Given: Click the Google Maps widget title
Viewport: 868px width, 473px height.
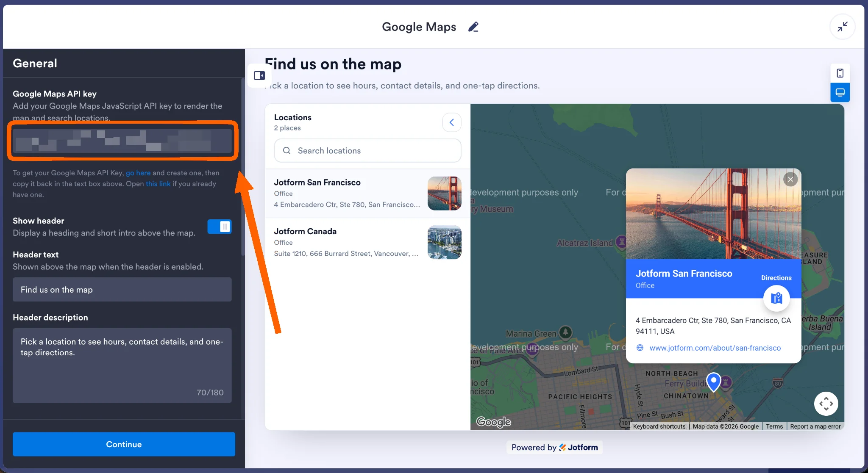Looking at the screenshot, I should click(x=419, y=27).
